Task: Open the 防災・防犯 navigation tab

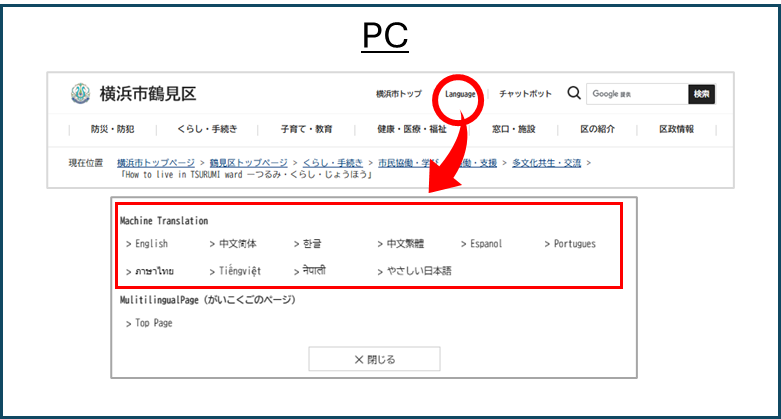Action: point(112,129)
